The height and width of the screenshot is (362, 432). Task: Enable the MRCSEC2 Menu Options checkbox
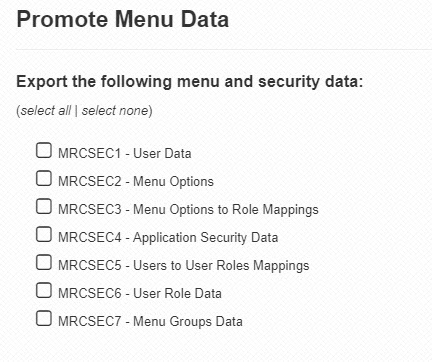point(44,178)
